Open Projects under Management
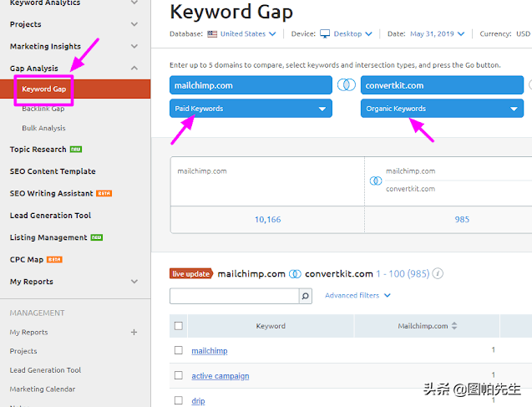Viewport: 532px width, 407px height. tap(23, 351)
